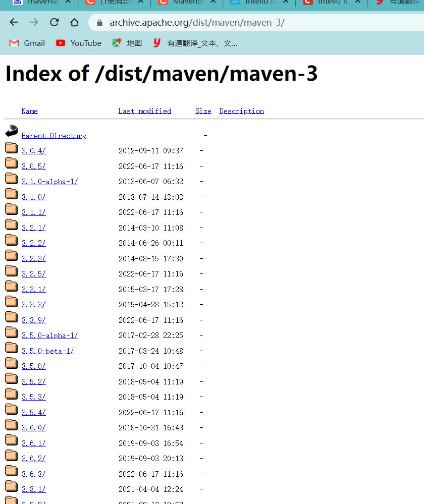Close the Maven CSDN tab
Viewport: 424px width, 504px height.
(x=214, y=2)
